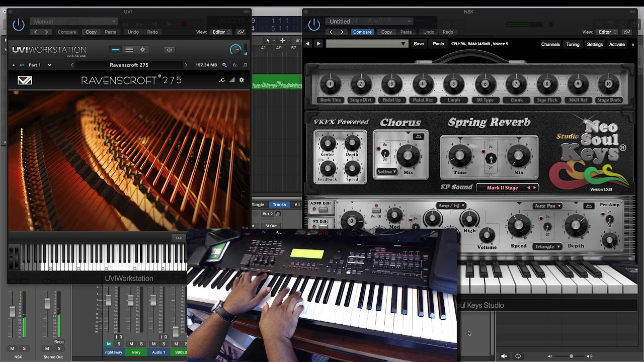Open the Solina chorus type dropdown
This screenshot has height=362, width=644.
tap(387, 172)
